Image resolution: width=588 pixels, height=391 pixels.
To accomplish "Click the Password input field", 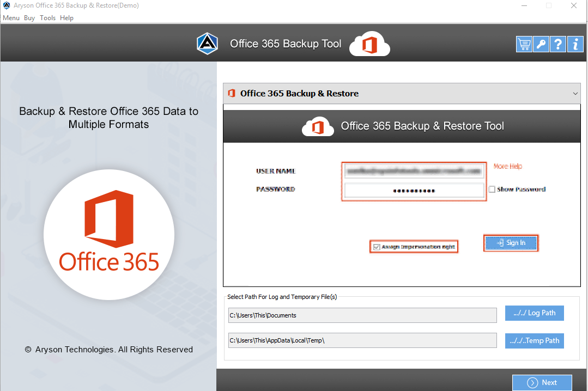I will pos(414,191).
